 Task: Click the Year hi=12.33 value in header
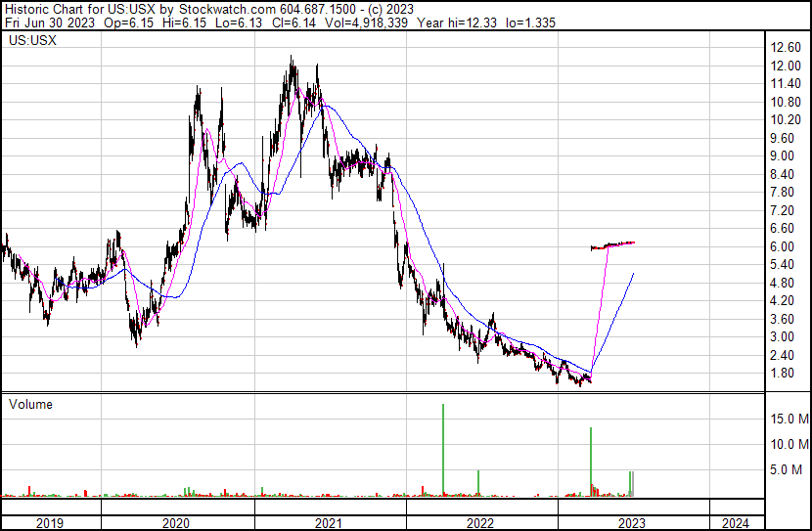click(457, 22)
